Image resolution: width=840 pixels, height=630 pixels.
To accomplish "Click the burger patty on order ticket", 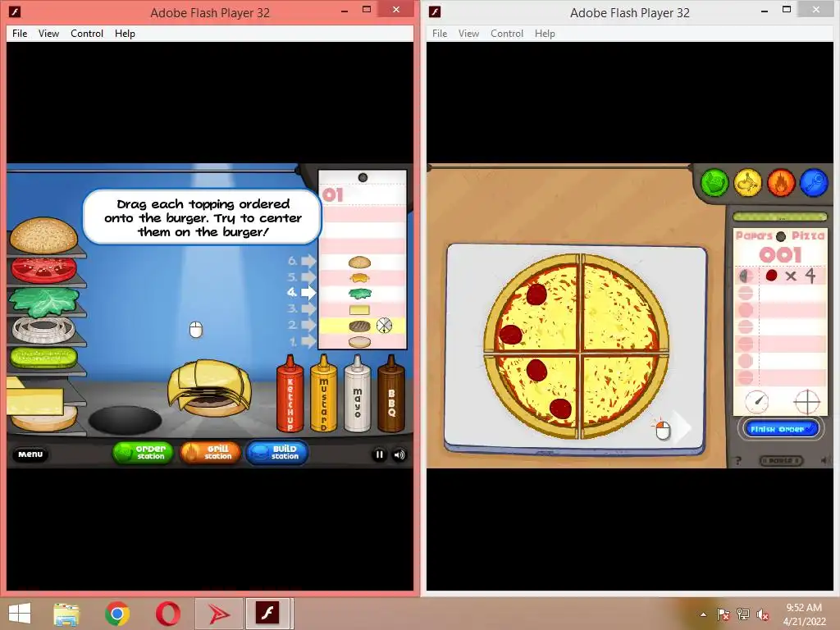I will coord(359,326).
